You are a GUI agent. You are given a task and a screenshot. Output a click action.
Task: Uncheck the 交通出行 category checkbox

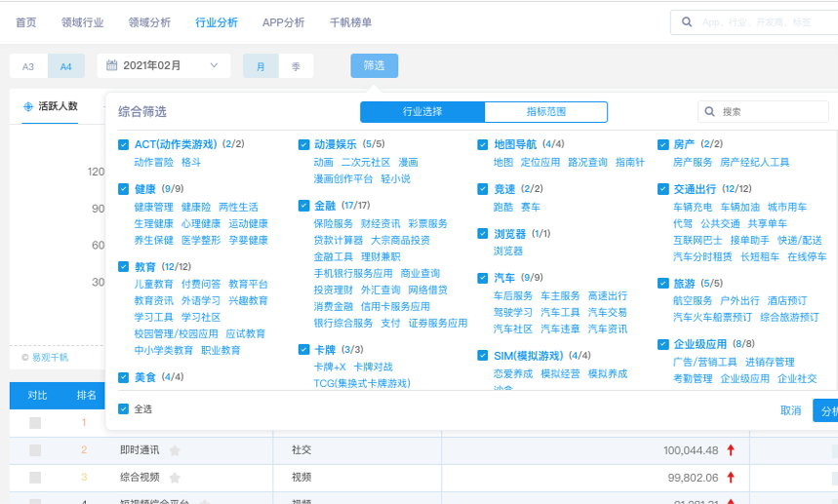pos(663,189)
